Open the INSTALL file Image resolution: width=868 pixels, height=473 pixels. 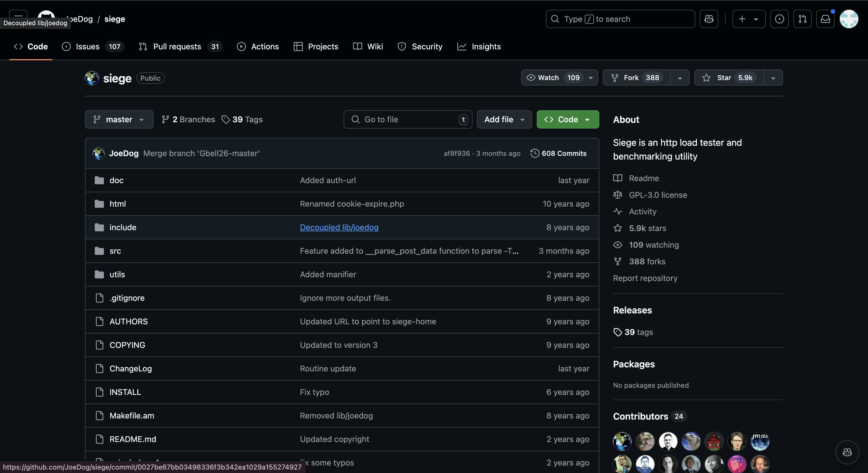click(x=125, y=392)
